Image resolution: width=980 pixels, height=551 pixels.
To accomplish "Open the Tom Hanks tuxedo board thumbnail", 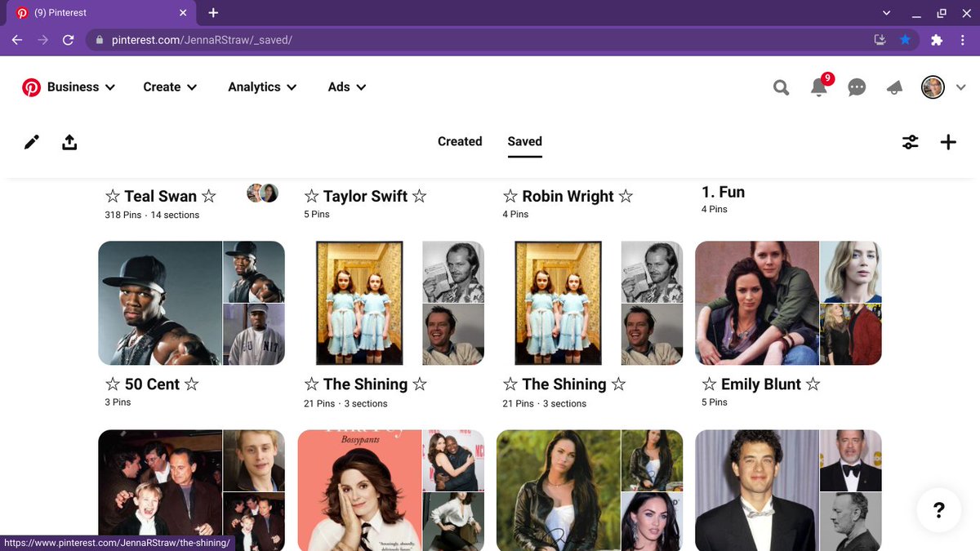I will [788, 490].
